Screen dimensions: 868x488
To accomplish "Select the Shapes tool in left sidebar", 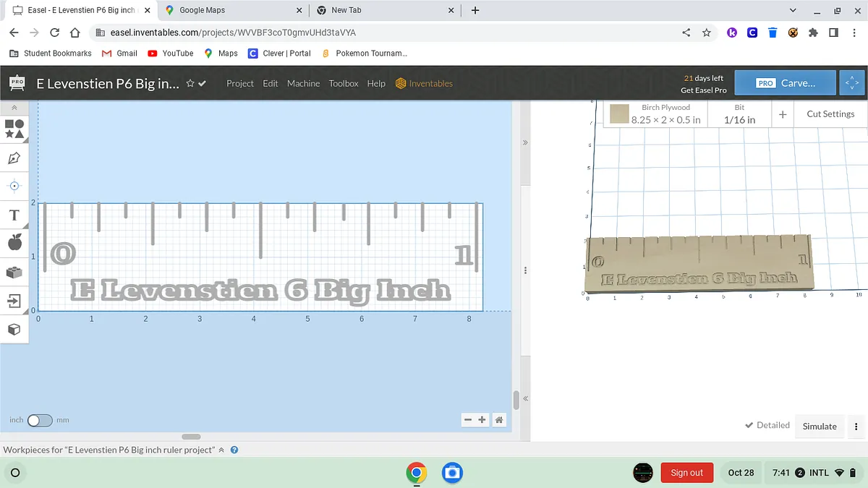I will [14, 129].
